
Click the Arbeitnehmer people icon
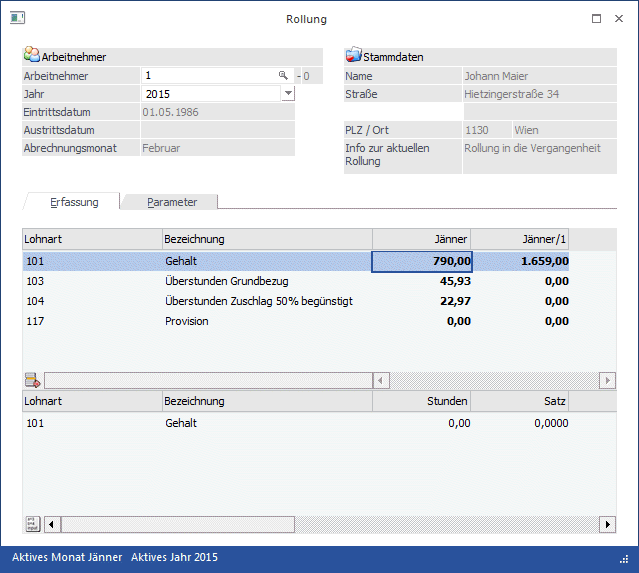31,56
